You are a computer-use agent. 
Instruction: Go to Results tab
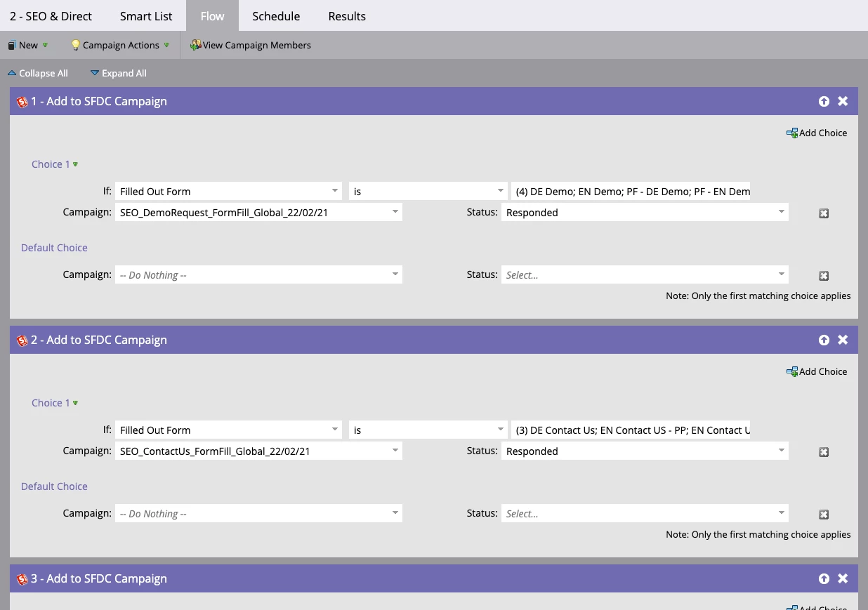[x=347, y=15]
